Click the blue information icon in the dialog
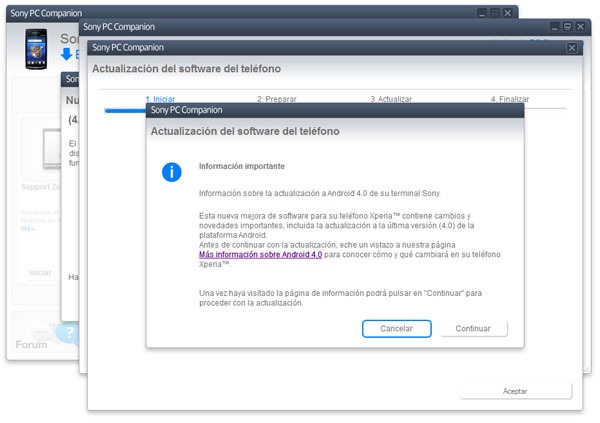This screenshot has width=600, height=423. pyautogui.click(x=171, y=172)
